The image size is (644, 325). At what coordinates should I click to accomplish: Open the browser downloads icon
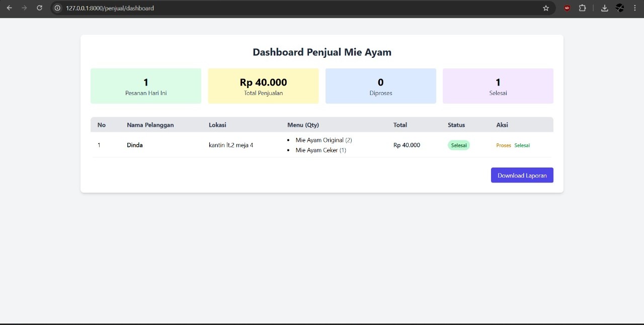[605, 8]
